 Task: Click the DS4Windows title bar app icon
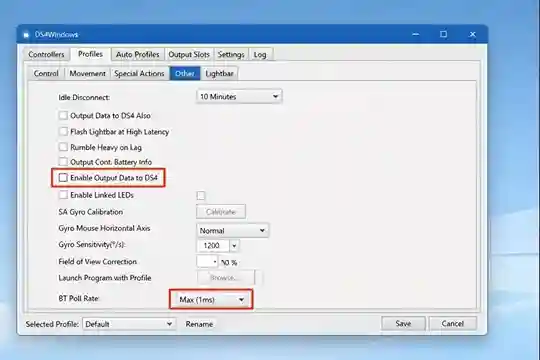pos(26,35)
